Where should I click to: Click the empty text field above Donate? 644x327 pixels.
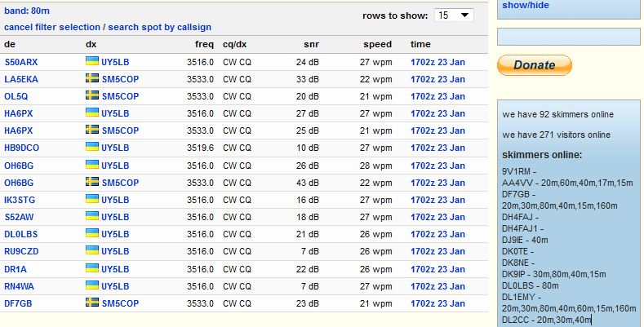coord(566,36)
